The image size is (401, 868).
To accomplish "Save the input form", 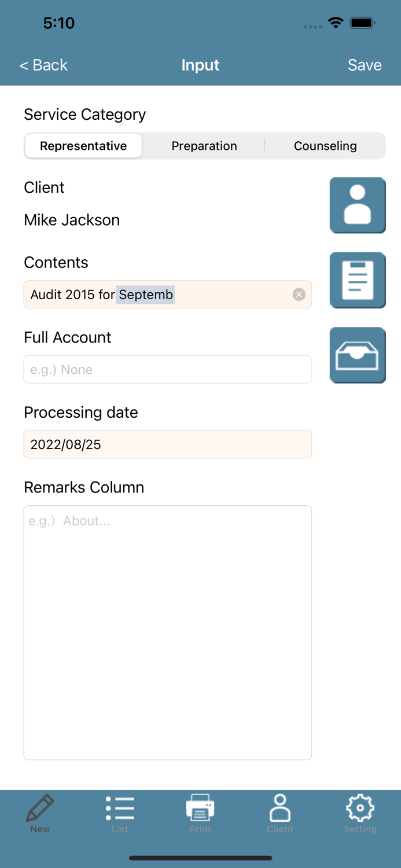I will (365, 65).
